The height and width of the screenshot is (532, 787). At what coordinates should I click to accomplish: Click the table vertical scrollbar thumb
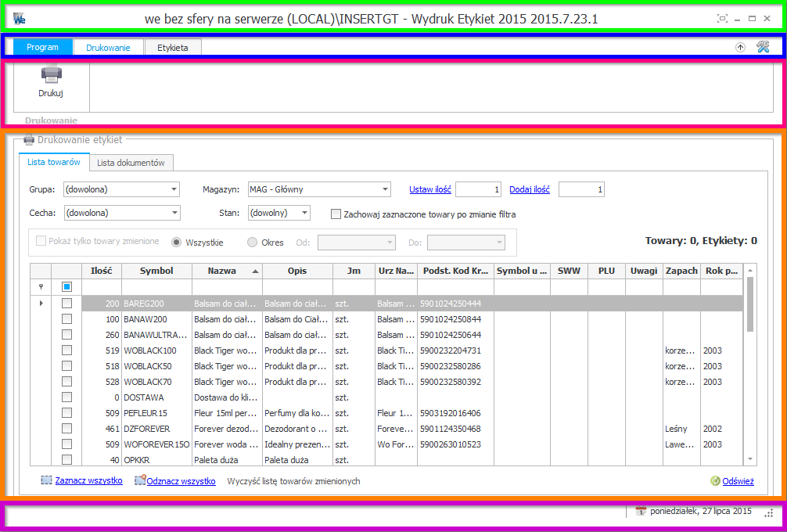click(750, 304)
